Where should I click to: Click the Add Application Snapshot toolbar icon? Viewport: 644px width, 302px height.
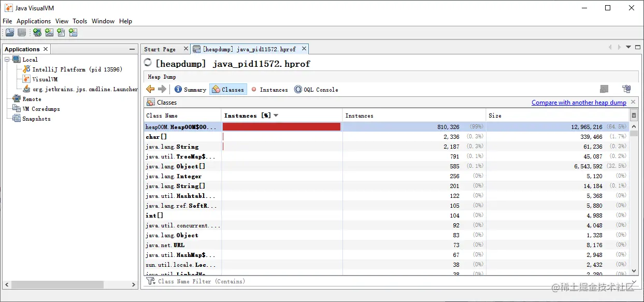coord(73,33)
